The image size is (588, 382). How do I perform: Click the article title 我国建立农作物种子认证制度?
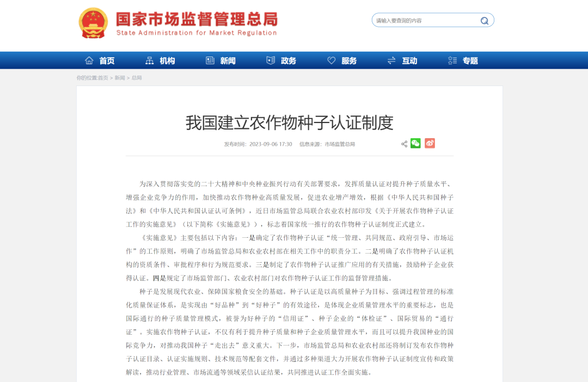[x=290, y=123]
